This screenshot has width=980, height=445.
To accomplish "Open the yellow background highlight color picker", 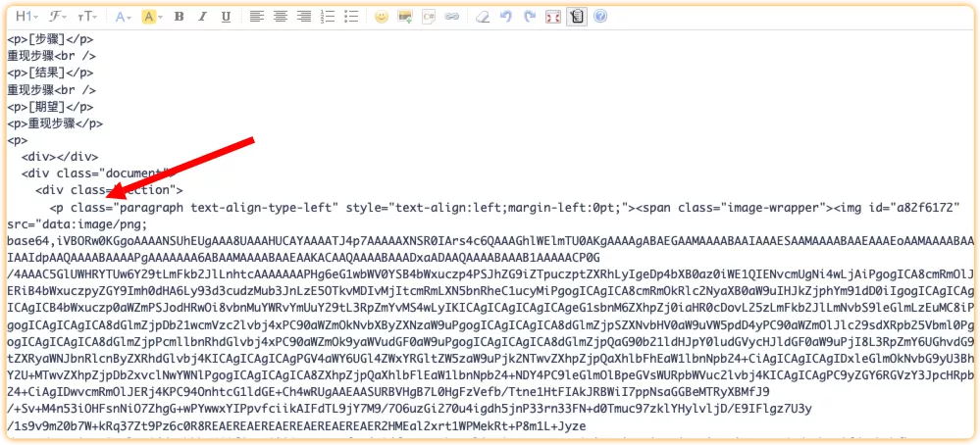I will 151,17.
